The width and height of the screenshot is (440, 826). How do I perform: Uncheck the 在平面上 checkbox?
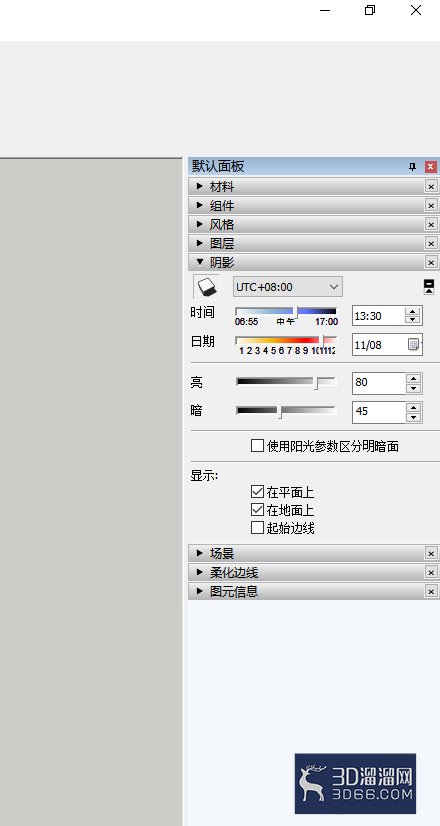(x=257, y=492)
